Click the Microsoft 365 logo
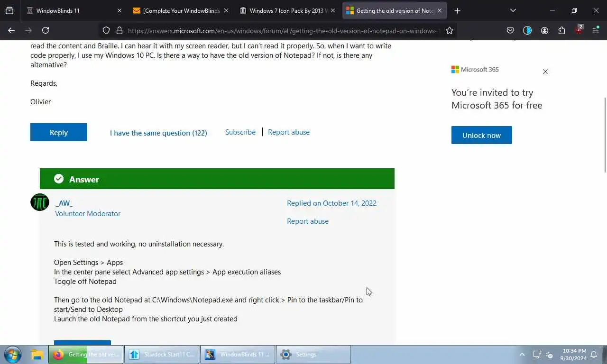Screen dimensions: 607x364 pos(475,69)
